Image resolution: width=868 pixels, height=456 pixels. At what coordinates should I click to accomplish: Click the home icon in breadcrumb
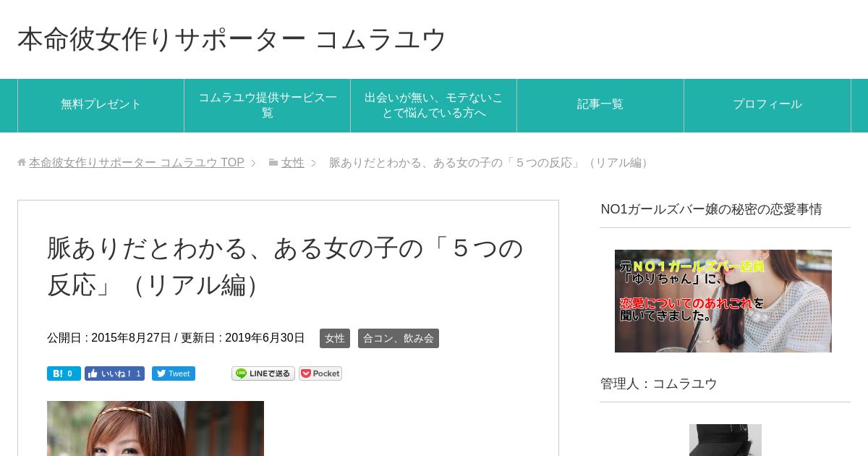click(22, 163)
